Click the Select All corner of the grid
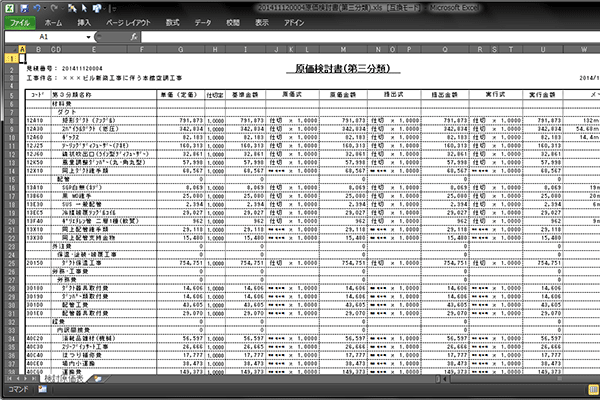The height and width of the screenshot is (400, 600). [x=11, y=49]
